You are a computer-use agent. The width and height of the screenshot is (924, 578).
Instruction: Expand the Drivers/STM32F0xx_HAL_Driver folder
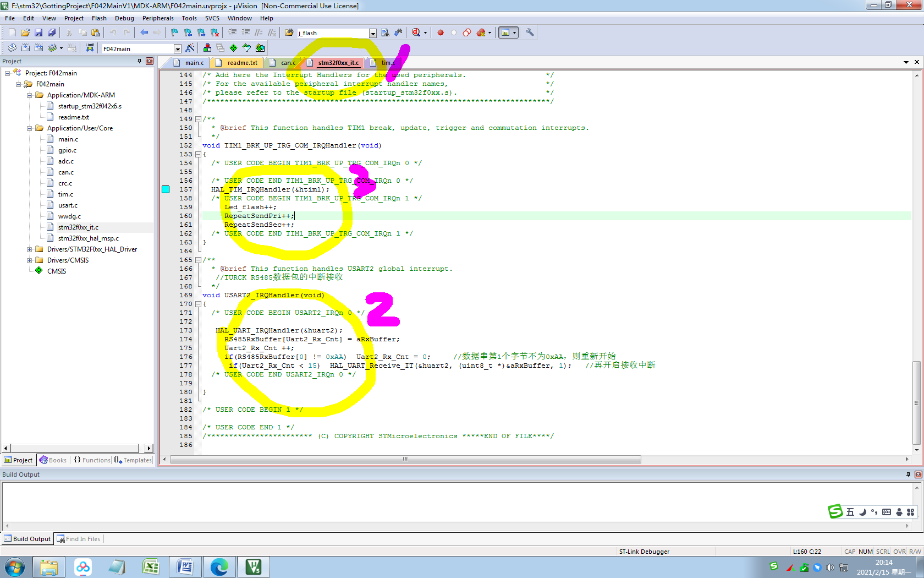(30, 249)
